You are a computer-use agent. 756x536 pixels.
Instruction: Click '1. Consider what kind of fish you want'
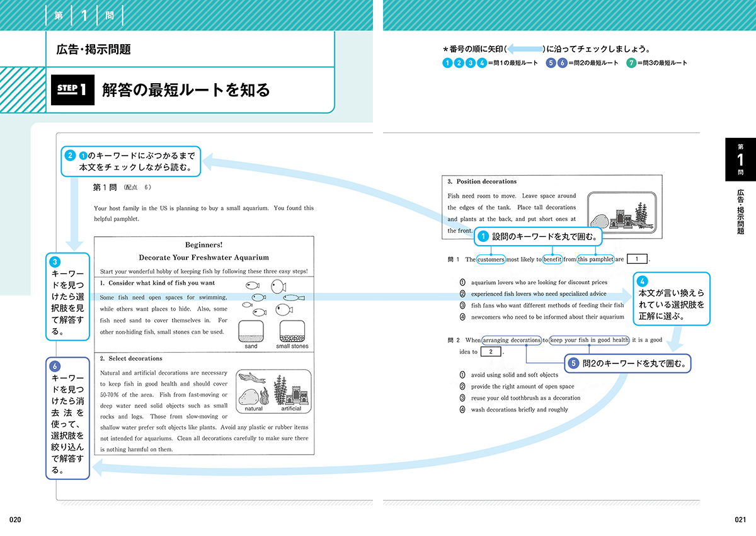[157, 283]
